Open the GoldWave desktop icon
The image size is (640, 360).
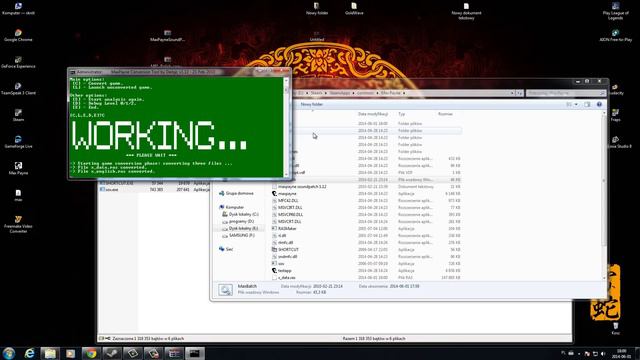[354, 9]
